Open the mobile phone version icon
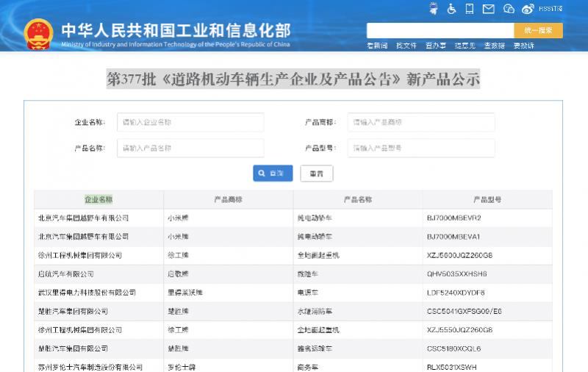 coord(469,8)
